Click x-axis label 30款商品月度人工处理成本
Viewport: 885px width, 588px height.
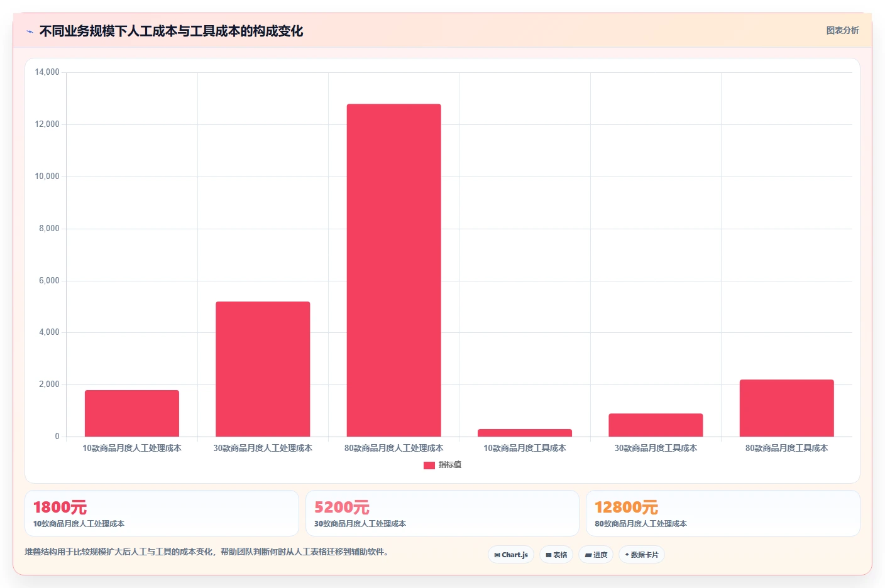[263, 448]
